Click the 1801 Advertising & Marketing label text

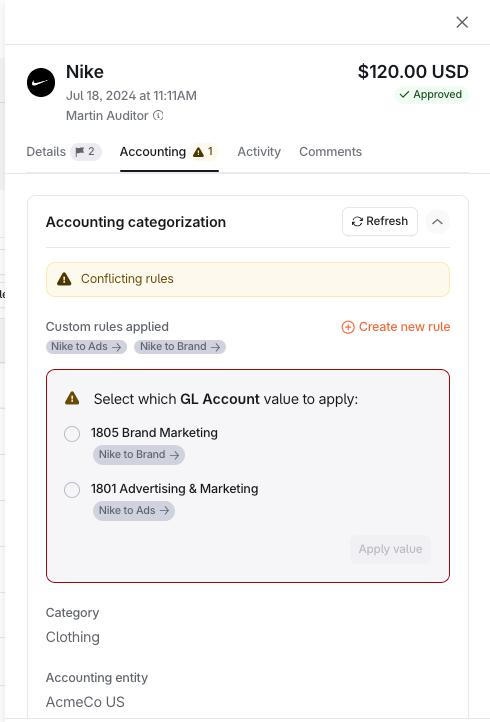click(x=175, y=489)
